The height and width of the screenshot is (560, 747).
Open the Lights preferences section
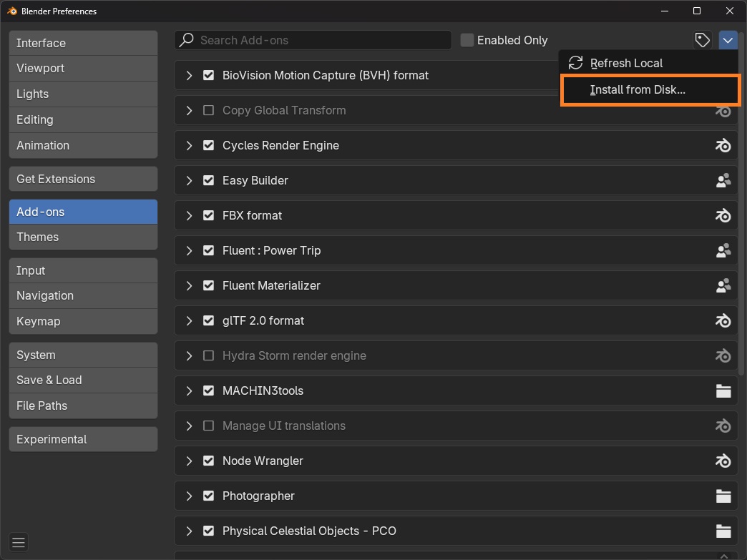coord(84,94)
